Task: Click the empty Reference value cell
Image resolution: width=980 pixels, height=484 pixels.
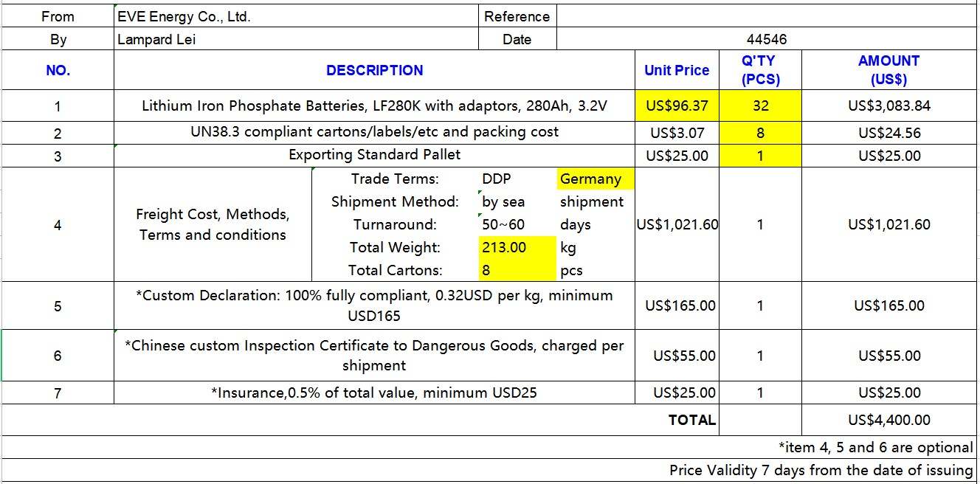Action: pyautogui.click(x=766, y=16)
